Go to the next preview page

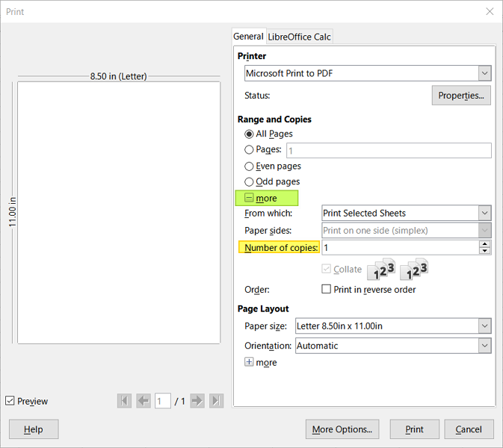pos(197,401)
